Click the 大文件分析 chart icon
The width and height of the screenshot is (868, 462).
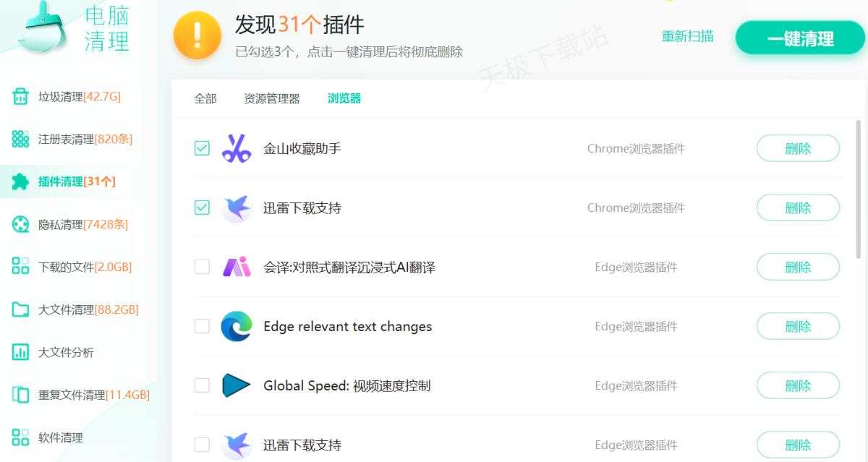tap(20, 353)
